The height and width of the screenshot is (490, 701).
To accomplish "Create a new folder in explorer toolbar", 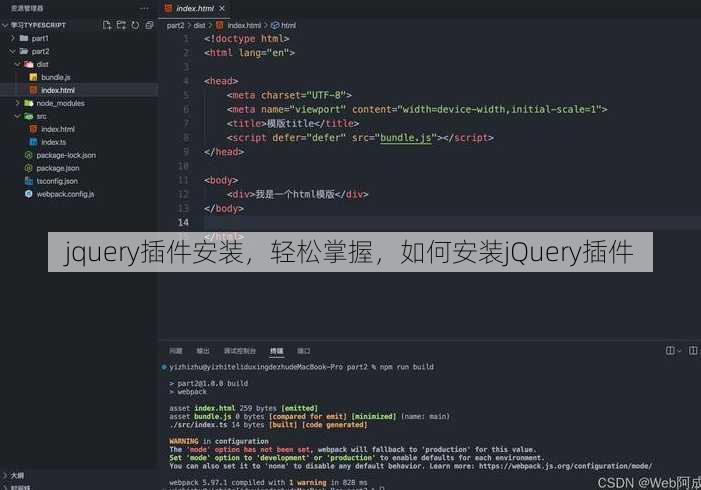I will coord(121,25).
